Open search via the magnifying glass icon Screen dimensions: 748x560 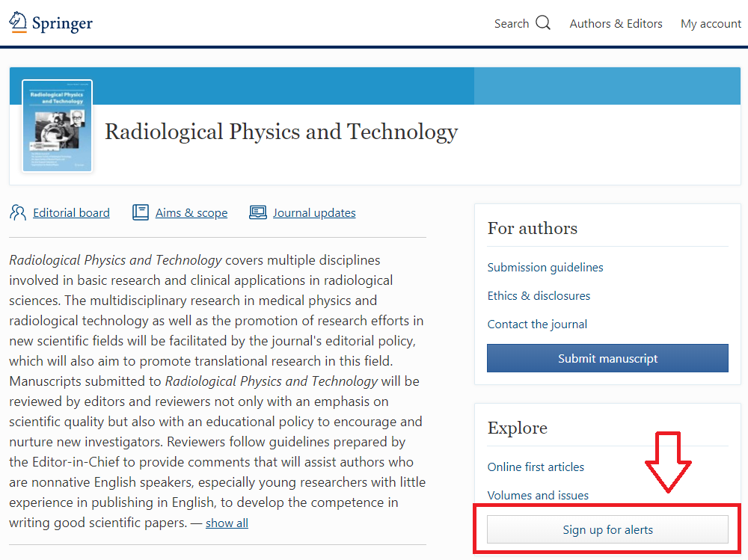tap(543, 23)
